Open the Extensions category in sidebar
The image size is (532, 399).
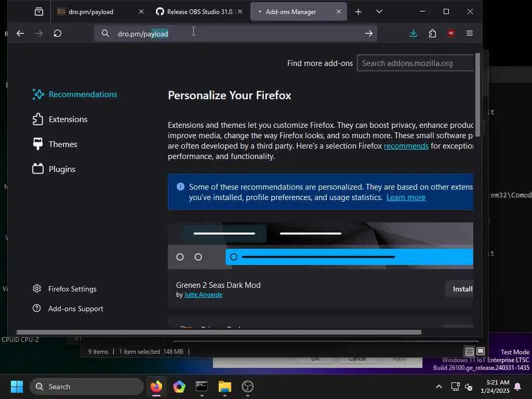(60, 119)
